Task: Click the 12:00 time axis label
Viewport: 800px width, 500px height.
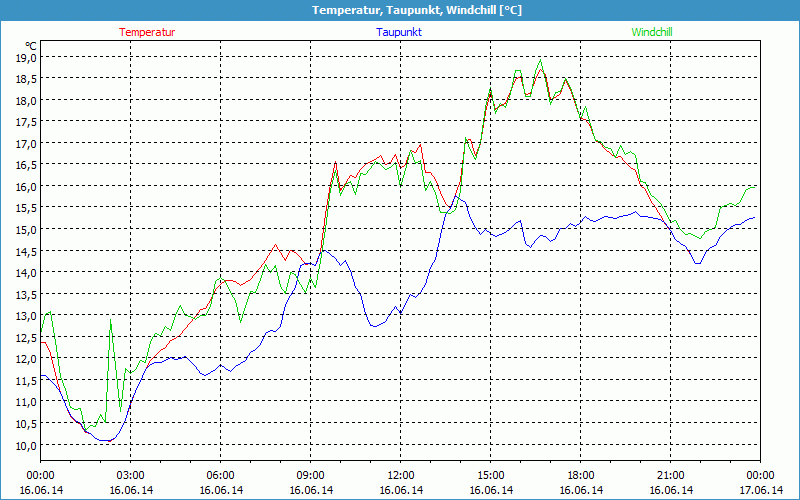Action: tap(400, 475)
